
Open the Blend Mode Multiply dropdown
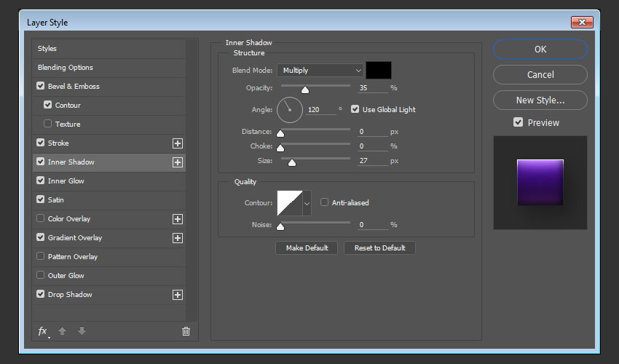pos(320,71)
